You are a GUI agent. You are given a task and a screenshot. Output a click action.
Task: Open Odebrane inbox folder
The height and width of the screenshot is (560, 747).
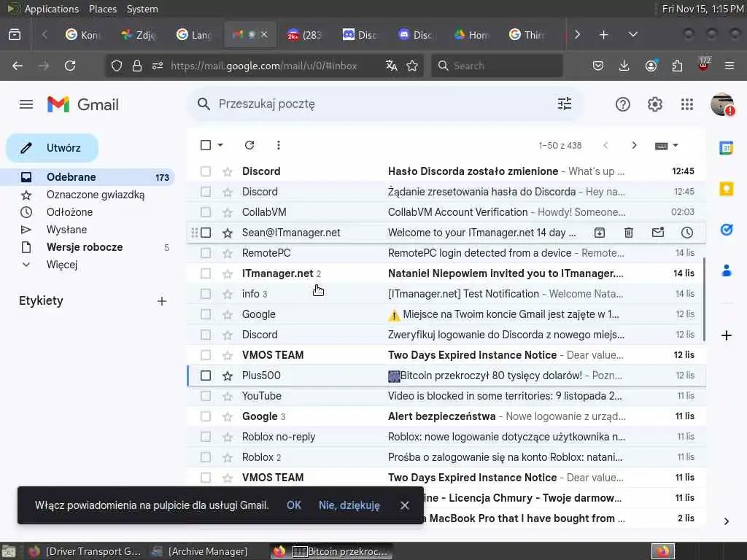pyautogui.click(x=88, y=177)
